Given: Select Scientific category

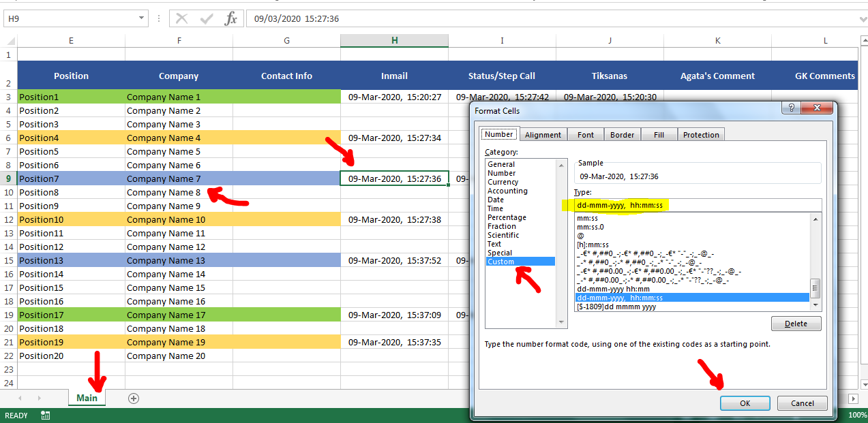Looking at the screenshot, I should [520, 235].
